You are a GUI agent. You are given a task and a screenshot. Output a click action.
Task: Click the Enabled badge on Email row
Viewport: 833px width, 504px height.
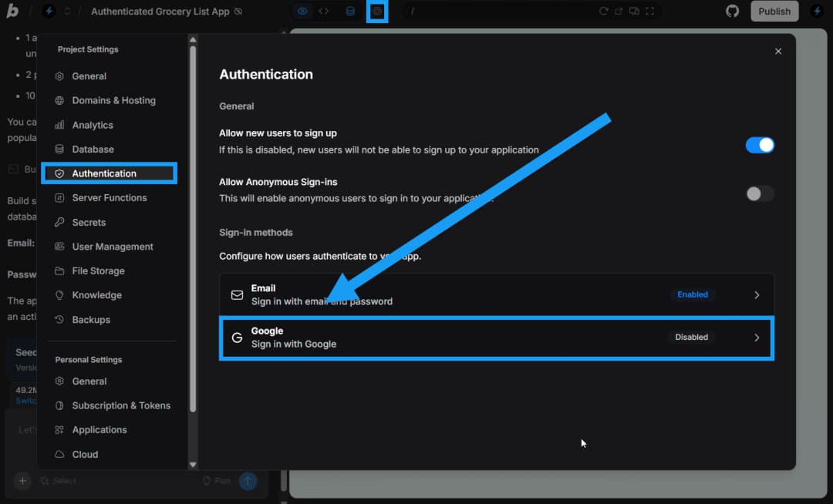point(692,294)
